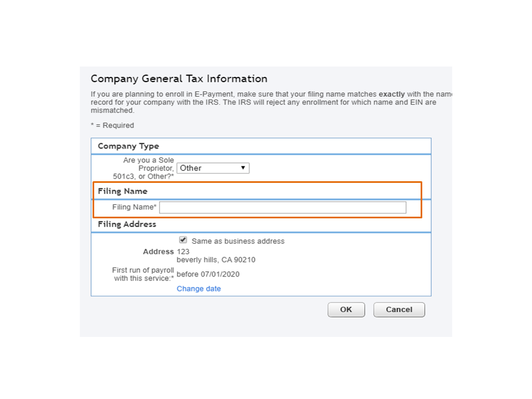The width and height of the screenshot is (532, 399).
Task: Confirm tax information with OK
Action: click(x=346, y=309)
